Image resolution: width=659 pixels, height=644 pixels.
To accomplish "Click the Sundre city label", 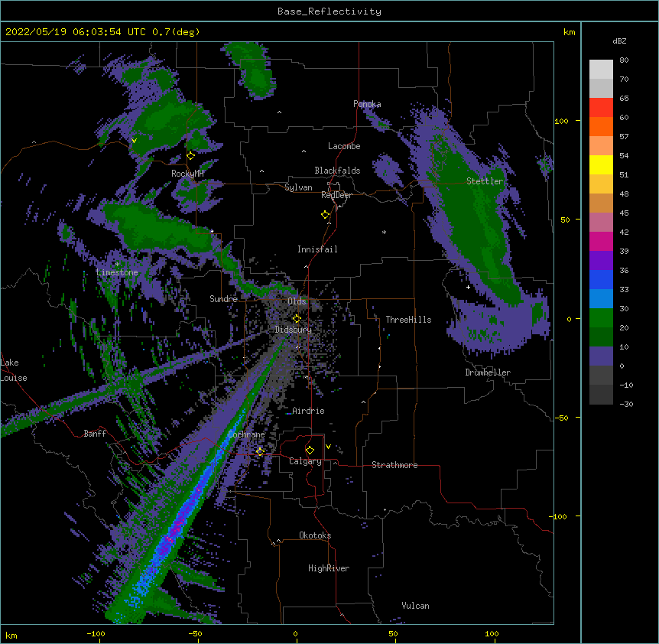I will coord(223,299).
